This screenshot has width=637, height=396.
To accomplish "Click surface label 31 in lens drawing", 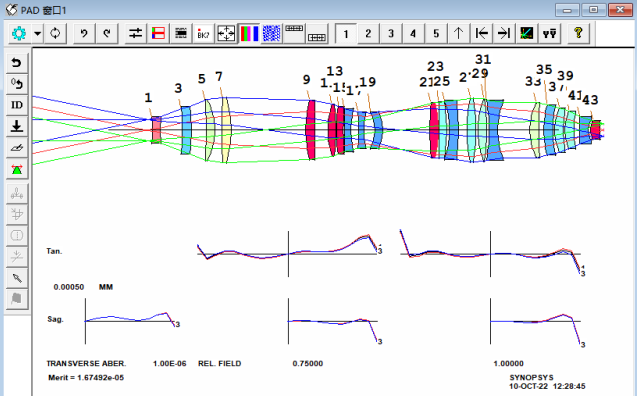I will (483, 60).
